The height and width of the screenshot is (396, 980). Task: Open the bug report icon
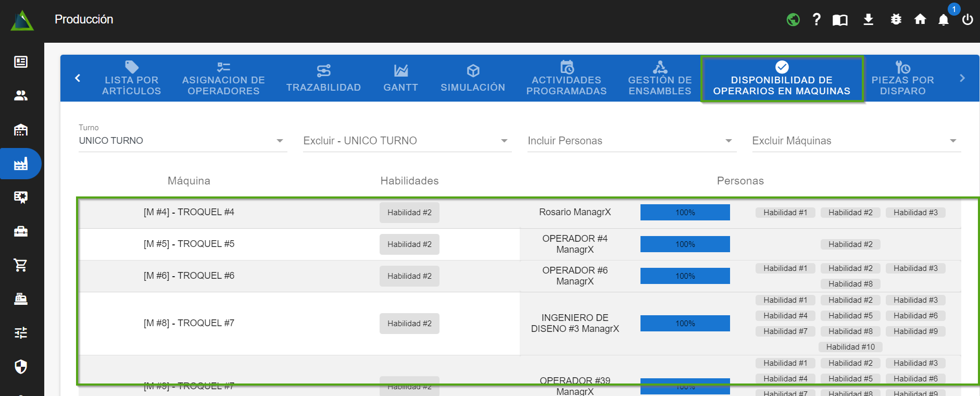(896, 20)
